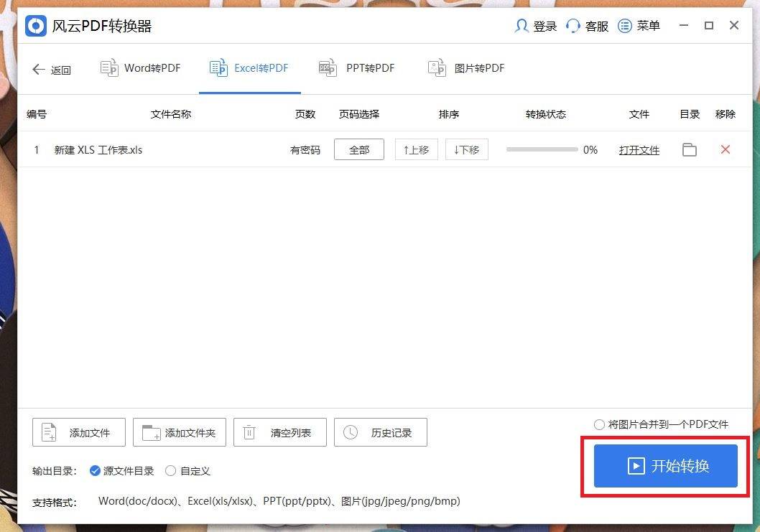
Task: Select the file name 新建 XLS 工作表.xls
Action: (x=98, y=150)
